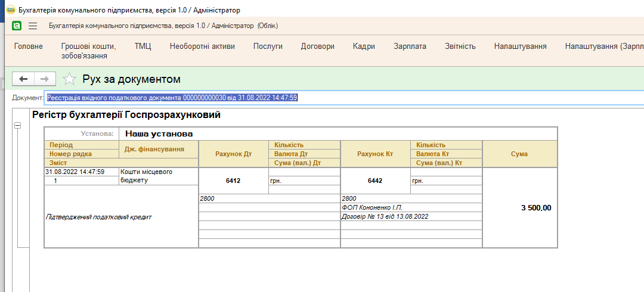644x292 pixels.
Task: Select the Кадри section
Action: pos(364,46)
